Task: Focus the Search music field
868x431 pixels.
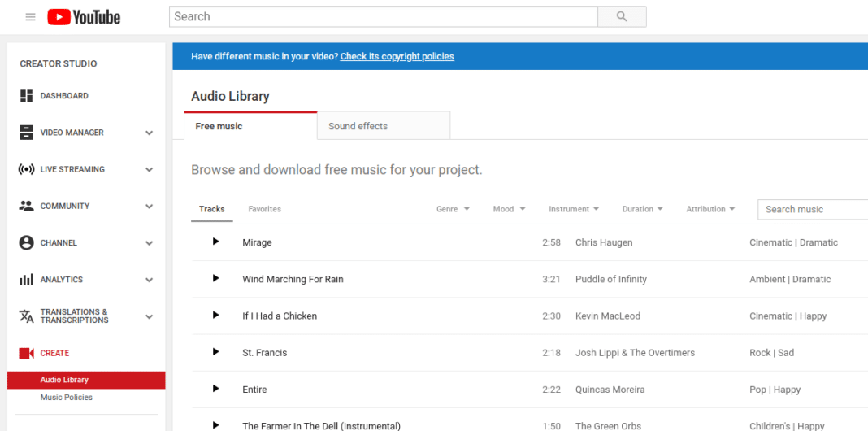Action: coord(813,210)
